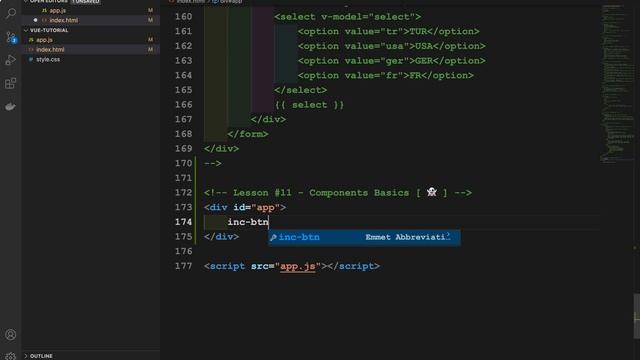Click the {{ select }} interpolation text
Image resolution: width=640 pixels, height=360 pixels.
coord(309,105)
